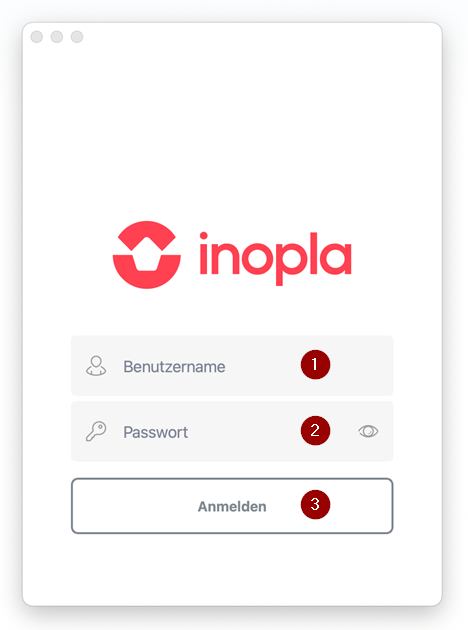Focus the Passwort input field

pyautogui.click(x=232, y=432)
